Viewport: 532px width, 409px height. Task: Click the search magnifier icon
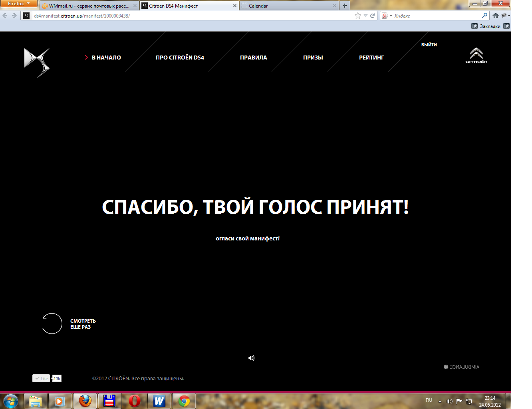click(x=485, y=16)
